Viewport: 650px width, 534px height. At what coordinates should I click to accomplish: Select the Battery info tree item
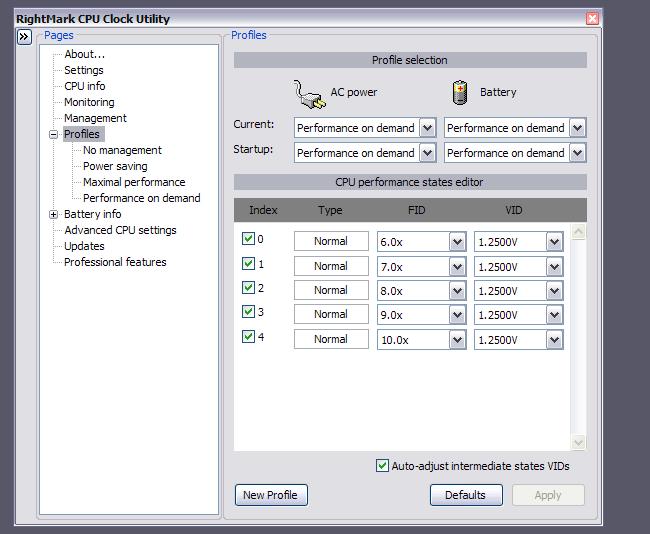pyautogui.click(x=92, y=214)
